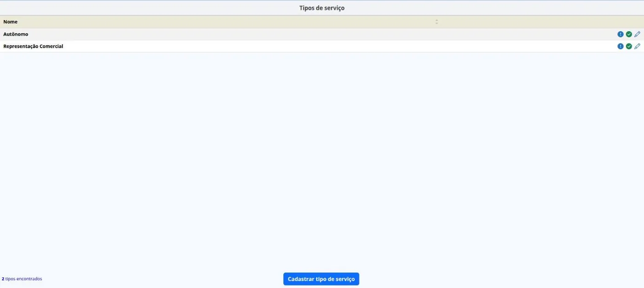This screenshot has height=288, width=644.
Task: Click the Tipos de serviço page title
Action: tap(322, 8)
